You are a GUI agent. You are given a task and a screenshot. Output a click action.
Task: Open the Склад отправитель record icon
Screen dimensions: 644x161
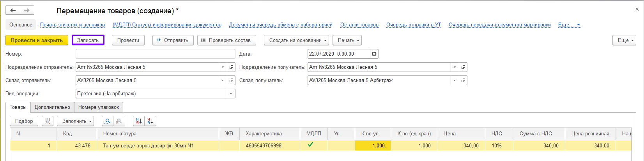pos(232,80)
